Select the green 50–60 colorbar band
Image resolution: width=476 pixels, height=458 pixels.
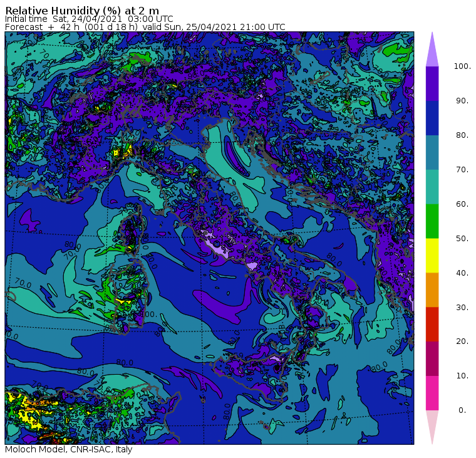432,221
